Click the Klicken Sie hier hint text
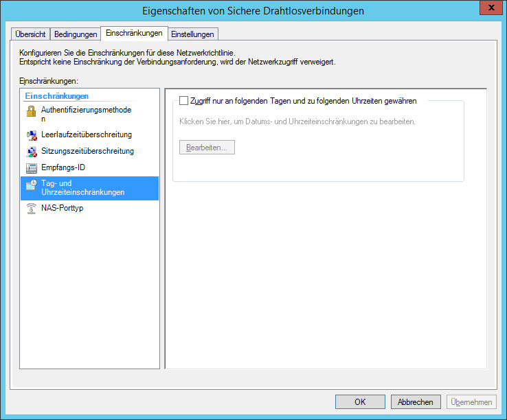This screenshot has width=507, height=420. click(297, 121)
